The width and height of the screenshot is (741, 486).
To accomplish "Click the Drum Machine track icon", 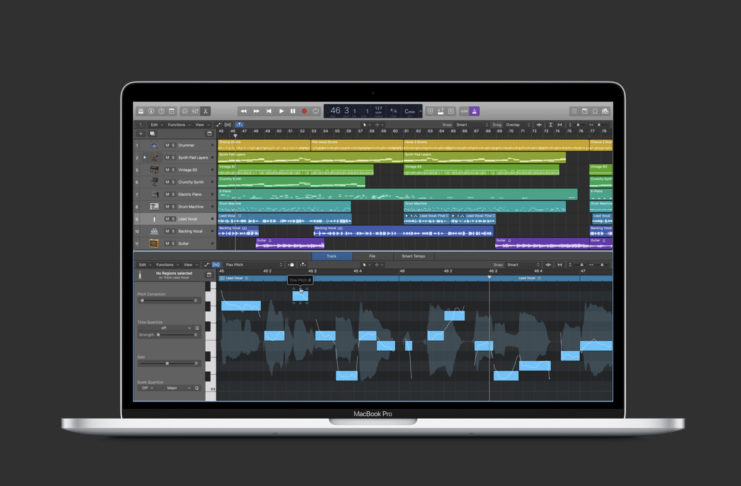I will tap(154, 207).
